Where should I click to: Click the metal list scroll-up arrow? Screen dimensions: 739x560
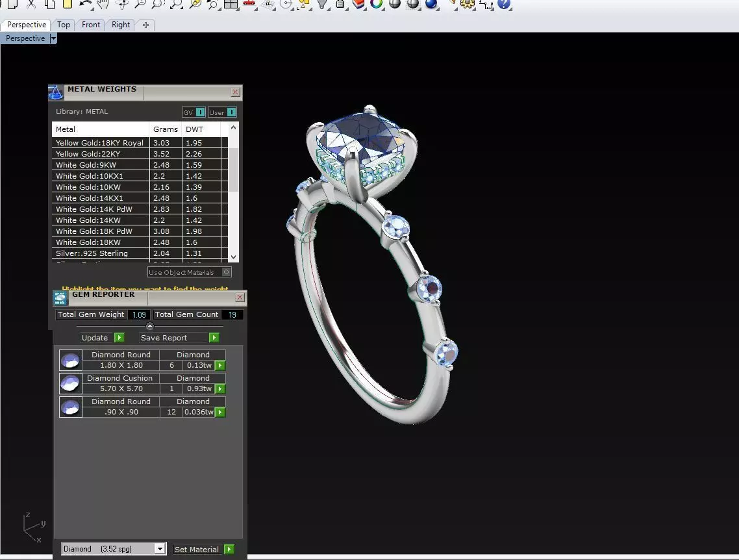(233, 128)
